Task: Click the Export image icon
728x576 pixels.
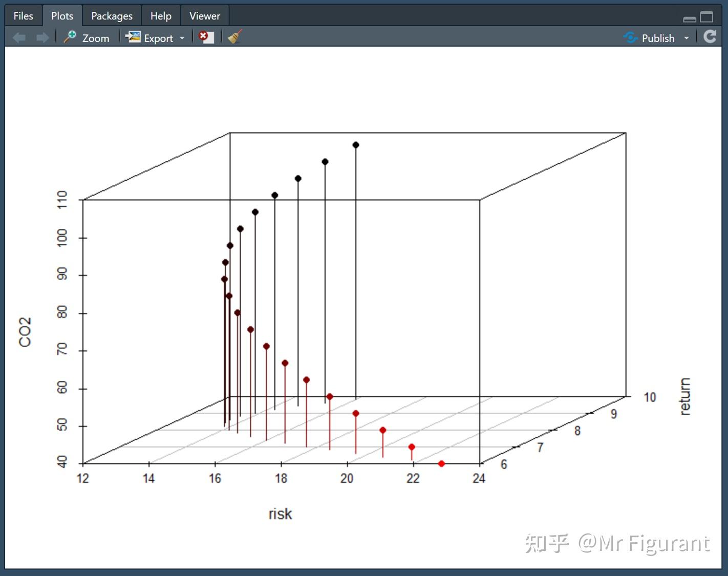Action: (x=133, y=36)
